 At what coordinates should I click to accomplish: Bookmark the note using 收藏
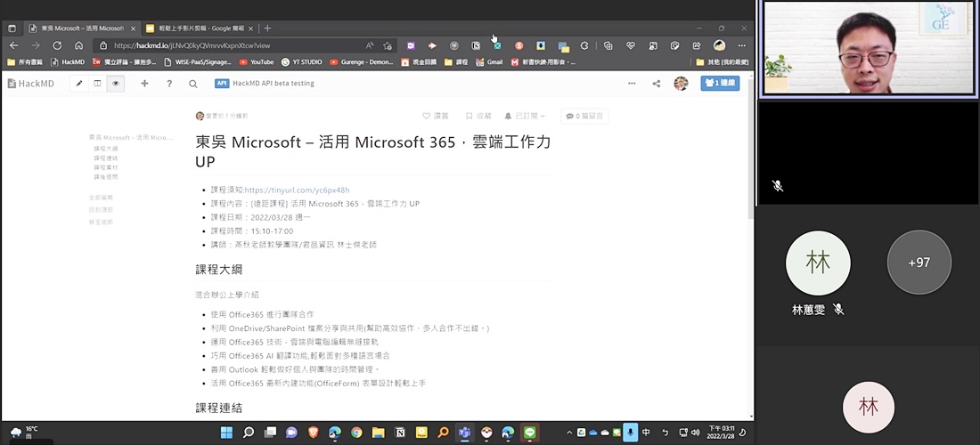[x=478, y=116]
